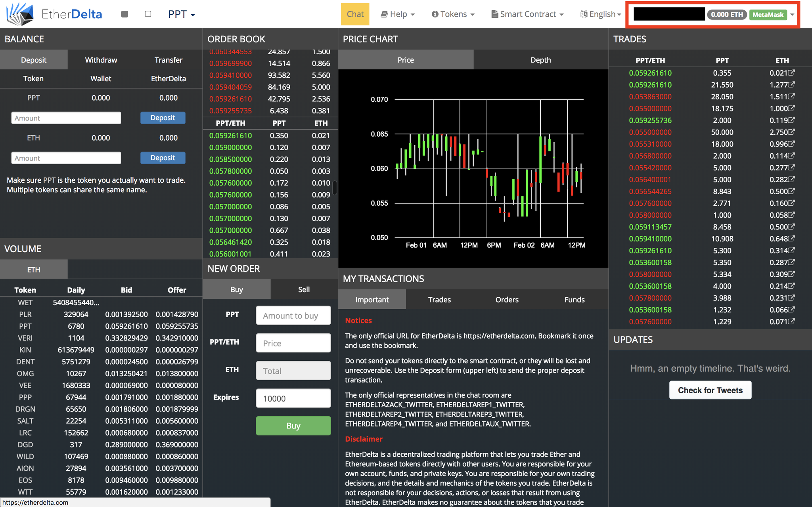Focus the PPT deposit Amount field
812x507 pixels.
pyautogui.click(x=66, y=118)
